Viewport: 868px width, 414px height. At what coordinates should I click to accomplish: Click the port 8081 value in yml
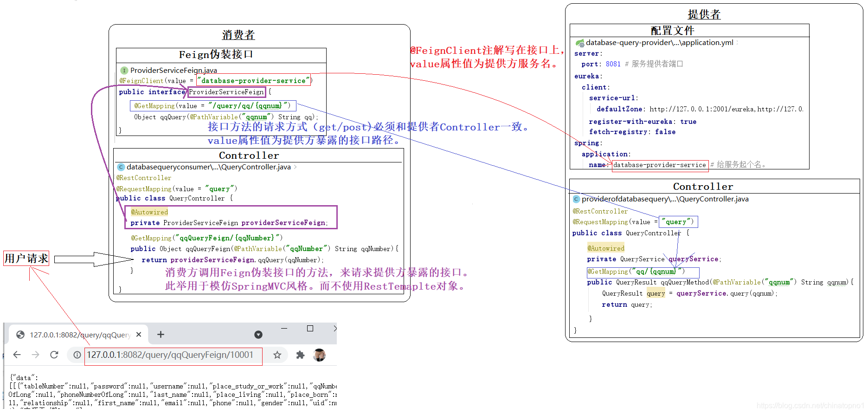[613, 64]
